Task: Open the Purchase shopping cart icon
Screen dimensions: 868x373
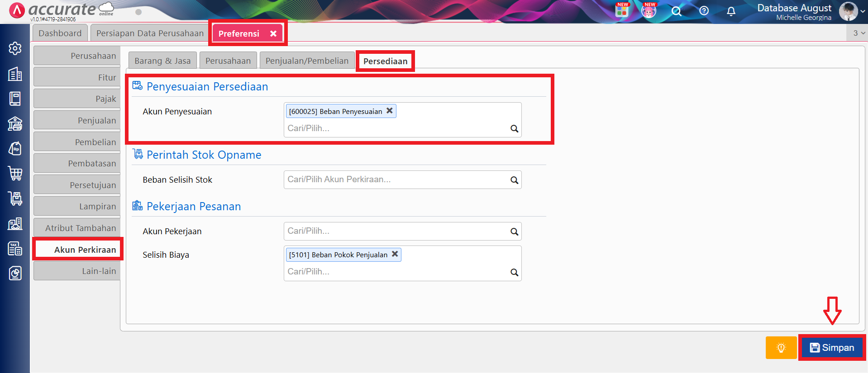Action: (x=15, y=173)
